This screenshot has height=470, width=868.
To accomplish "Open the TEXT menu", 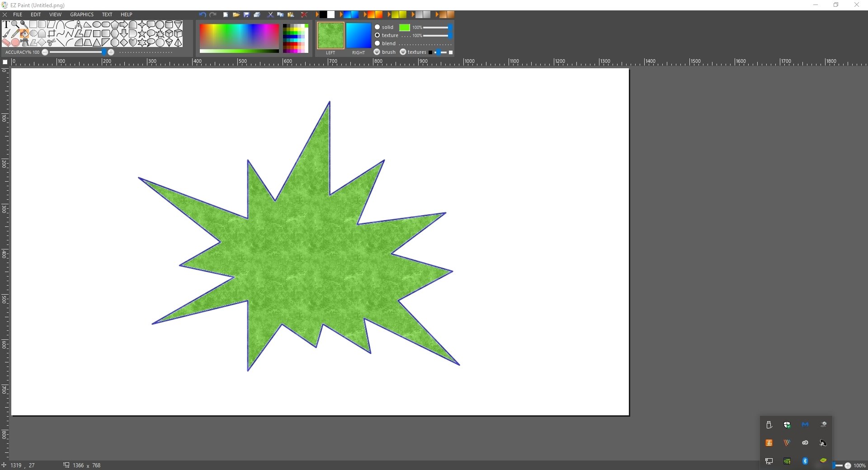I will coord(107,14).
